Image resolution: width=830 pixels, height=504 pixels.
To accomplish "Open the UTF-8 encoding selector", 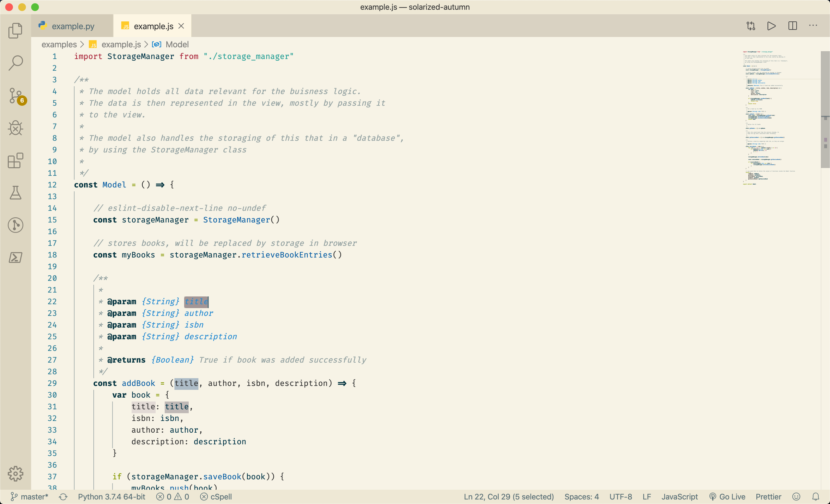I will (x=621, y=497).
